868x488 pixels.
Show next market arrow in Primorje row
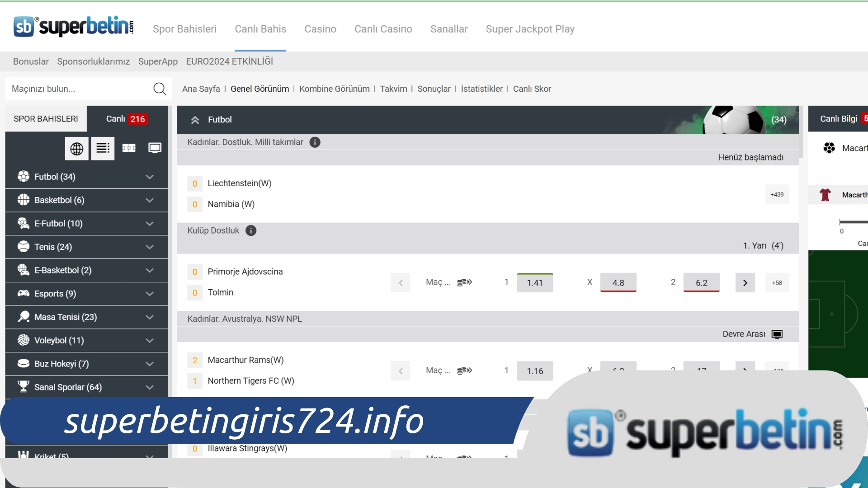(x=745, y=283)
